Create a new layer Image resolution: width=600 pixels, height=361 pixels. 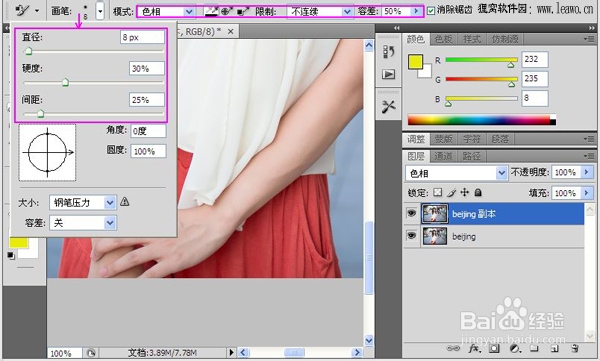pos(554,348)
